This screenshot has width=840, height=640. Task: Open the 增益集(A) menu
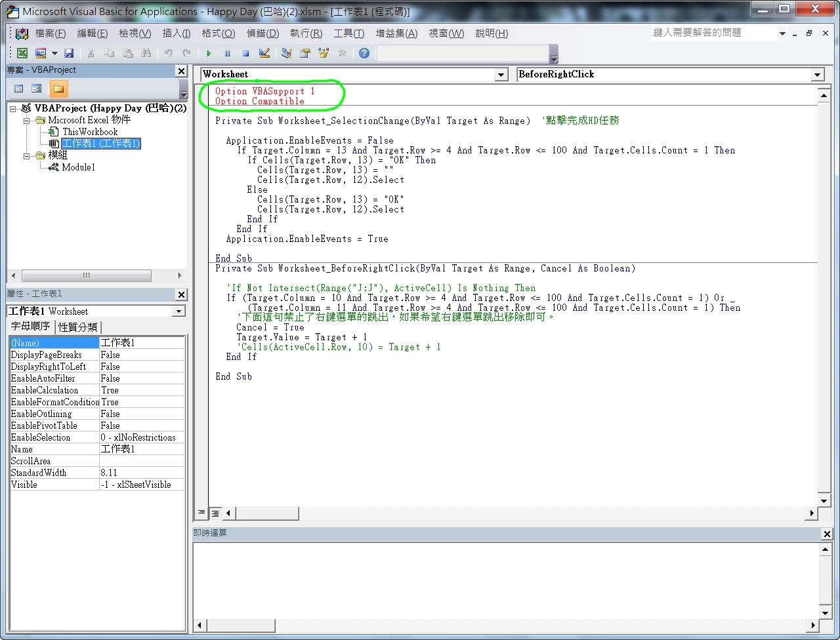point(396,33)
